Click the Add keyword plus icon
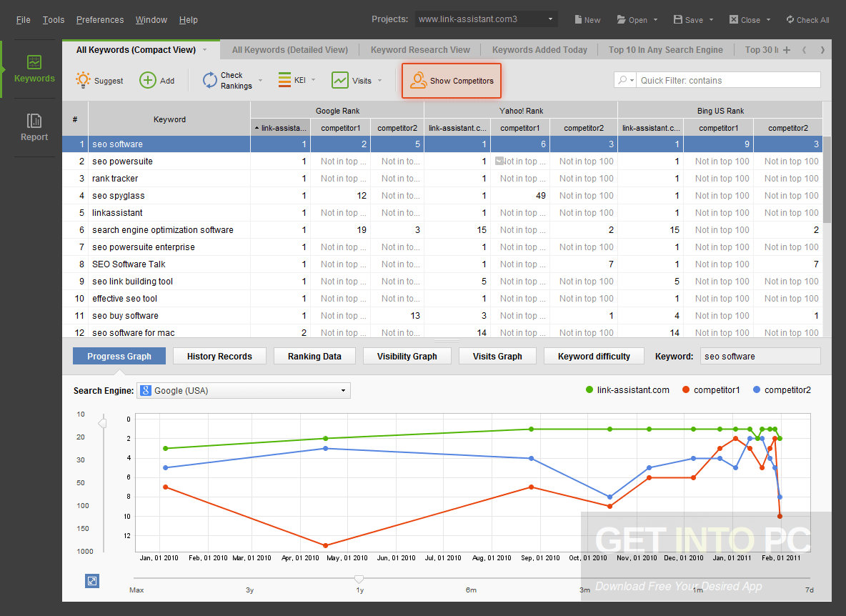 pyautogui.click(x=147, y=80)
